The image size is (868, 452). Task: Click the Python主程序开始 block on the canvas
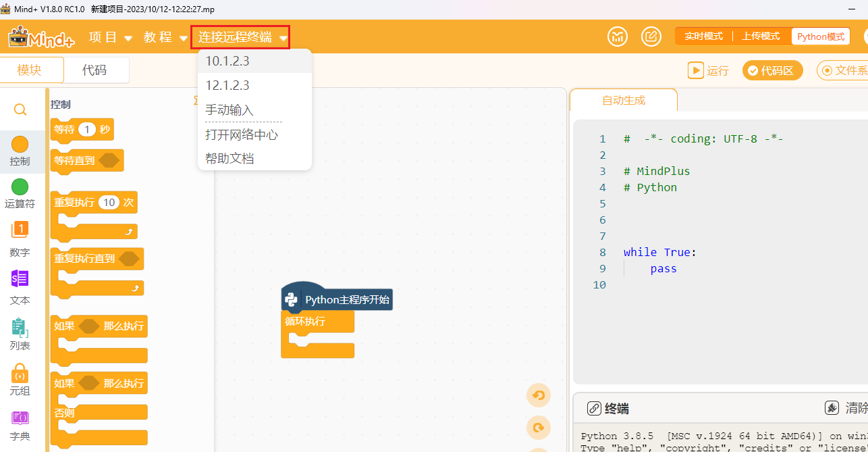point(337,299)
